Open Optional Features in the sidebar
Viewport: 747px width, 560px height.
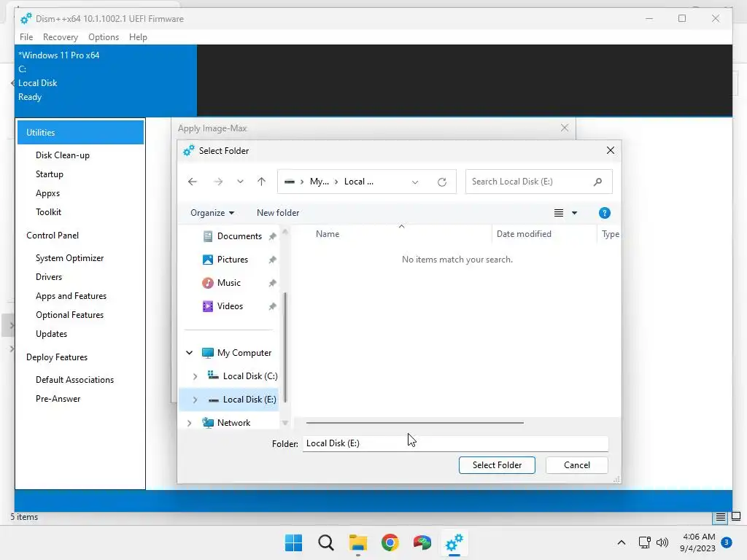69,315
